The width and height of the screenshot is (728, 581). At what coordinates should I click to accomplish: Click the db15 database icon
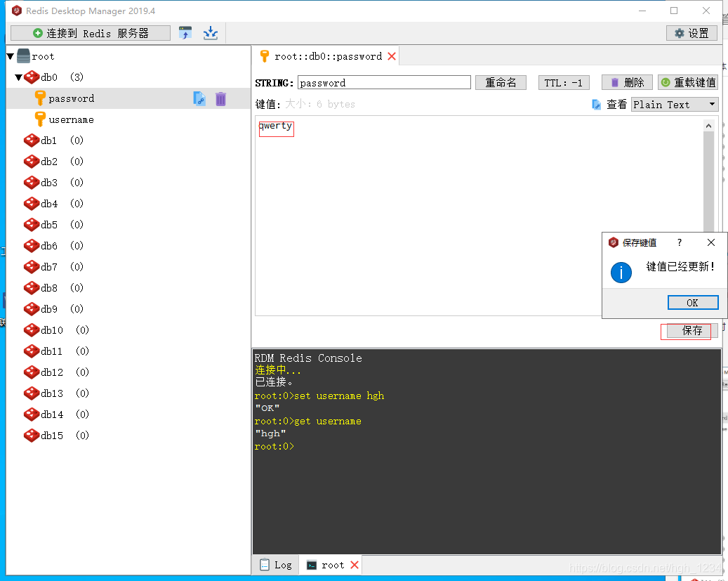(32, 436)
